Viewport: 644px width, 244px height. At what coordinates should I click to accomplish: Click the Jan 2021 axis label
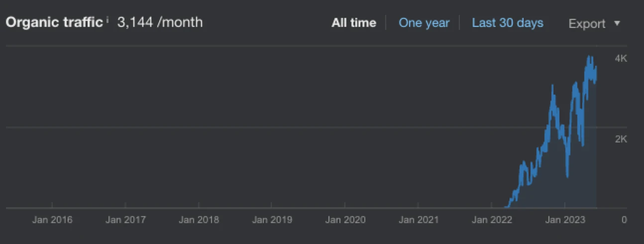(419, 220)
